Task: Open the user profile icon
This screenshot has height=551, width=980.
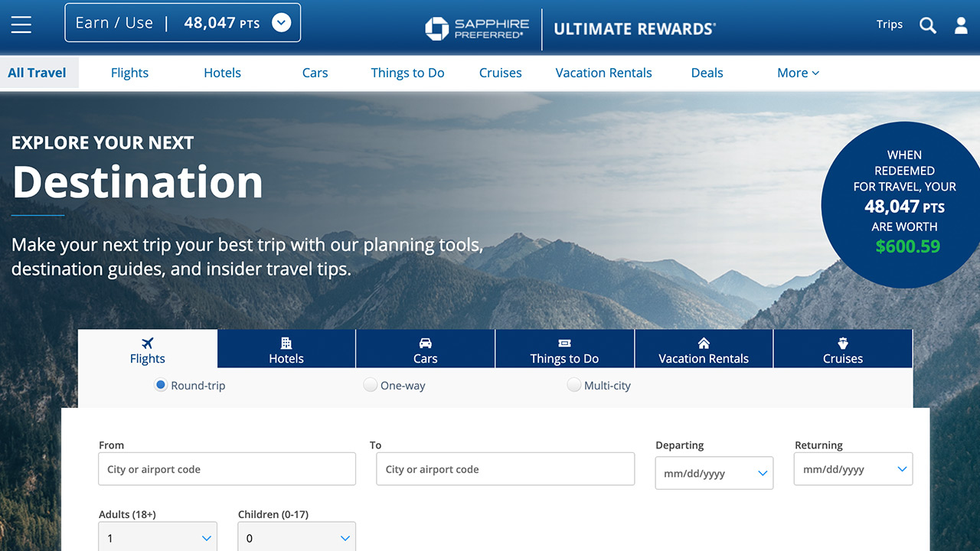Action: (x=961, y=25)
